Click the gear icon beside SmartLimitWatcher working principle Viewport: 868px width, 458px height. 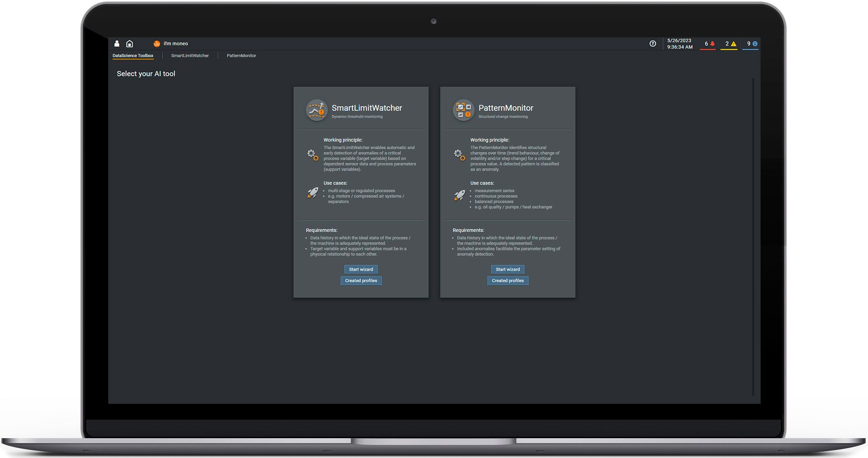tap(312, 155)
